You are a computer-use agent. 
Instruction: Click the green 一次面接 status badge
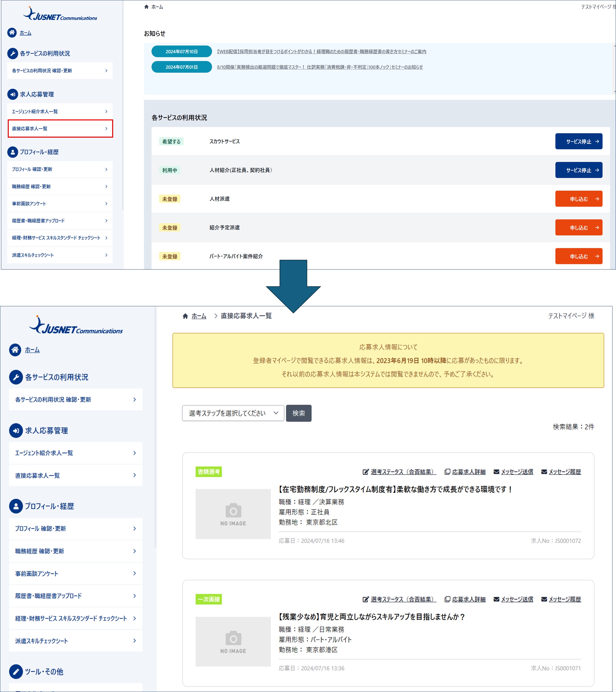(209, 599)
